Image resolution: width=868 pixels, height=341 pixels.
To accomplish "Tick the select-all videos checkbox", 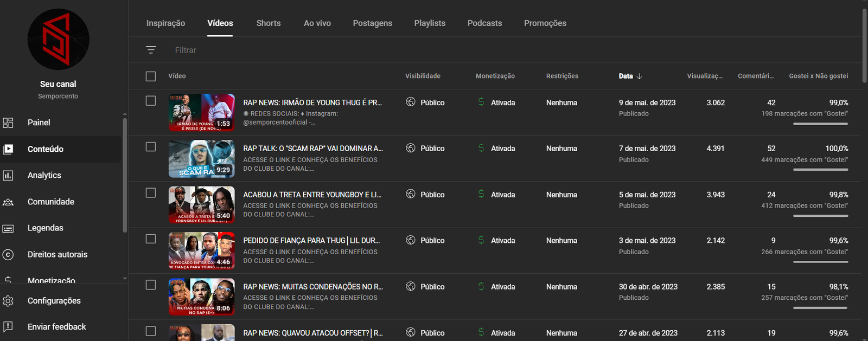I will 151,76.
